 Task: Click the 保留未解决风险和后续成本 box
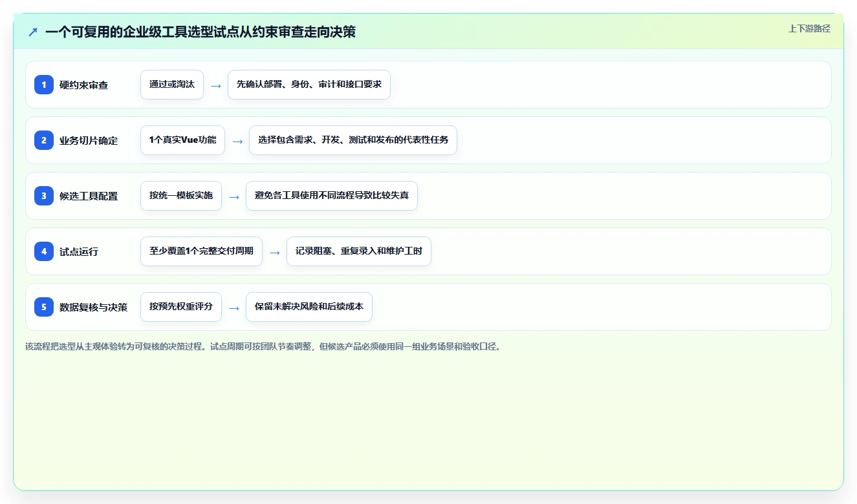pos(309,307)
